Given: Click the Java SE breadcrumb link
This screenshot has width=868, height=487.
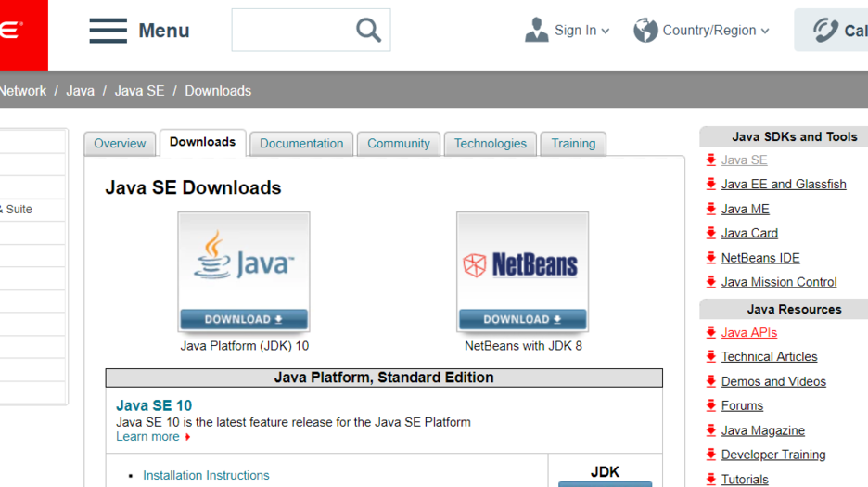Looking at the screenshot, I should pyautogui.click(x=139, y=91).
